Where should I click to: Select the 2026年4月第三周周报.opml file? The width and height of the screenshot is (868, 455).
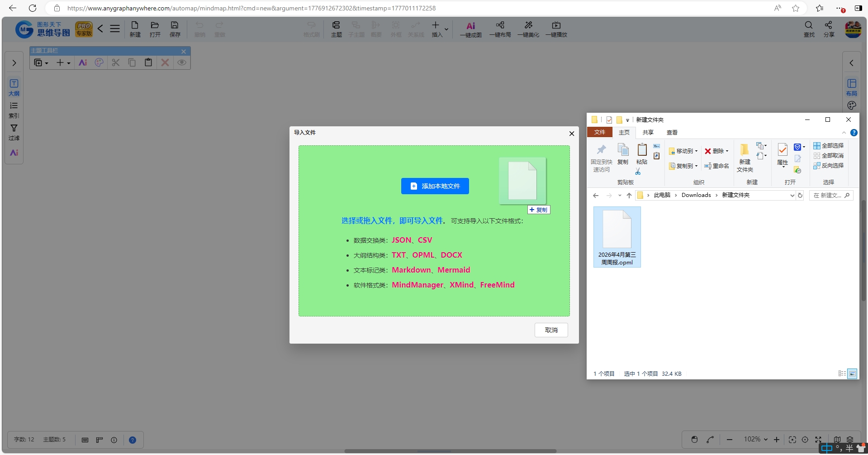pyautogui.click(x=617, y=237)
